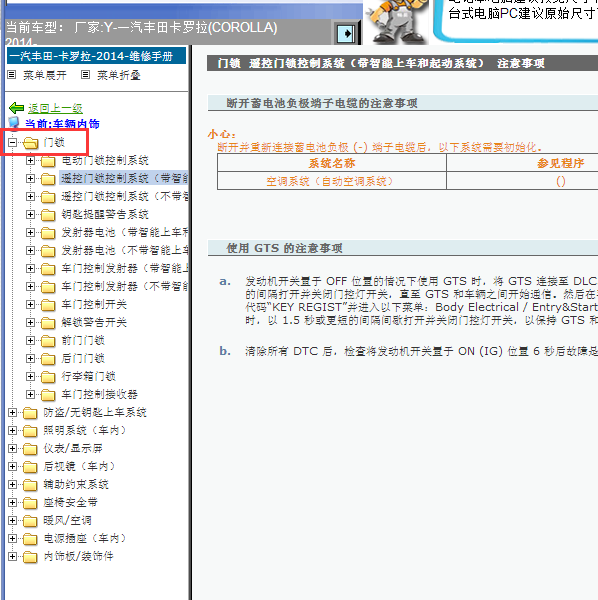Open 照明系统（车内） tree item
This screenshot has height=600, width=598.
point(84,430)
